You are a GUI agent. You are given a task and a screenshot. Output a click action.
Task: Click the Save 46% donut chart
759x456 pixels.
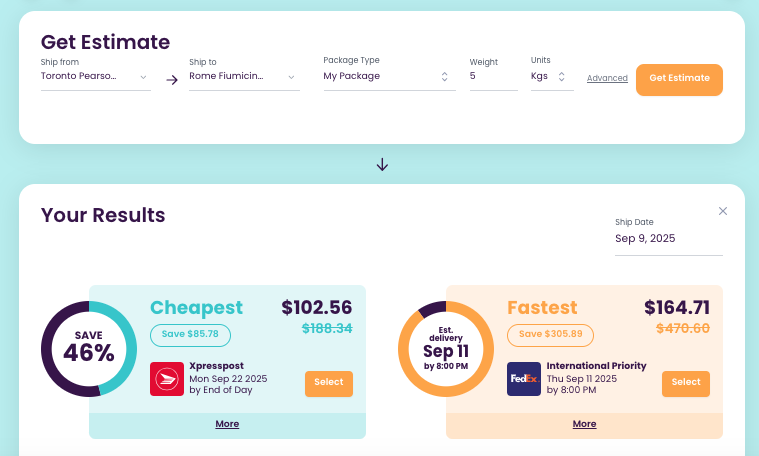pyautogui.click(x=89, y=347)
